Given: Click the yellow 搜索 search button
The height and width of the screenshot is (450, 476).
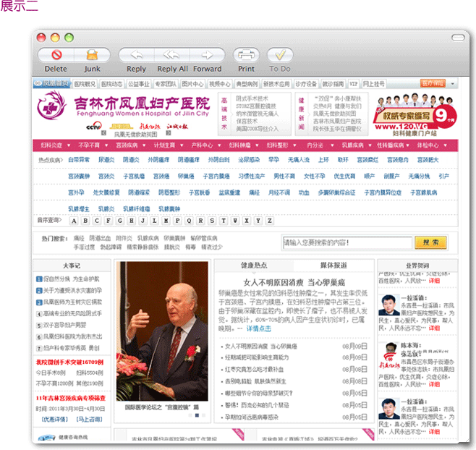Looking at the screenshot, I should (430, 242).
